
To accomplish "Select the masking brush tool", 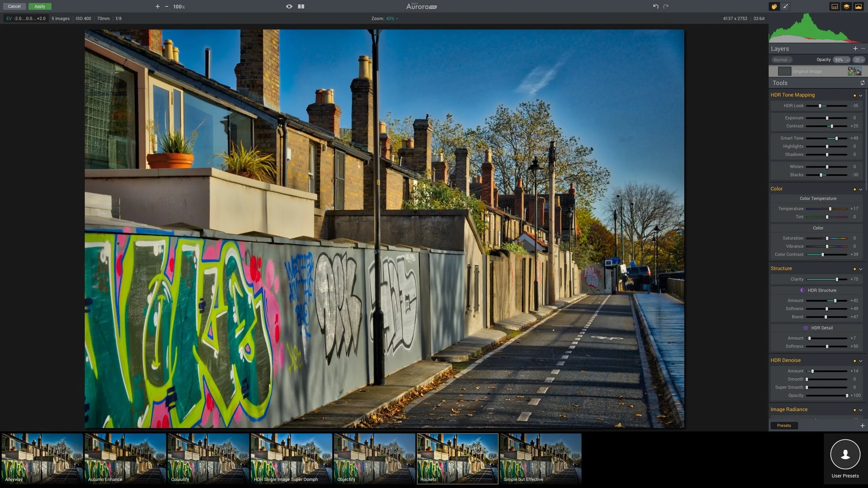I will pos(785,6).
